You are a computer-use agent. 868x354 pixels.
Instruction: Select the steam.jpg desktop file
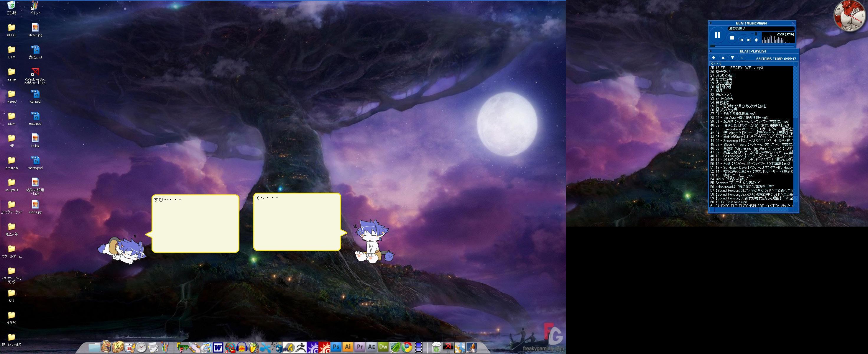35,30
